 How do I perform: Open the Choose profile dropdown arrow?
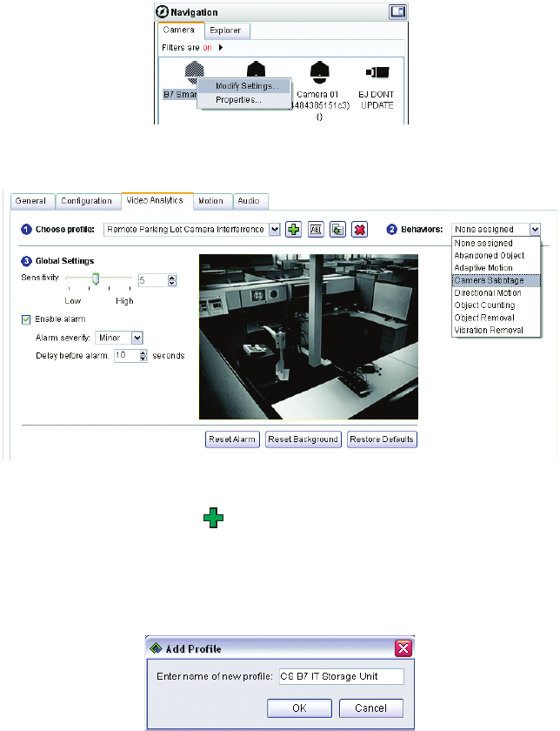tap(275, 230)
